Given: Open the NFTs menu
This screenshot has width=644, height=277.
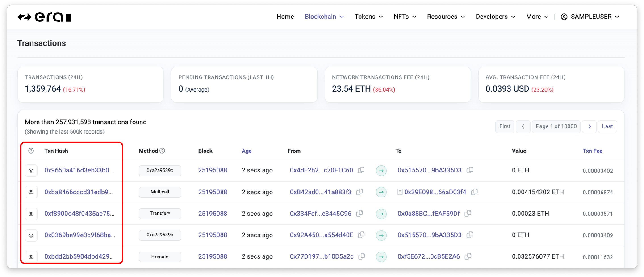Looking at the screenshot, I should pyautogui.click(x=405, y=17).
